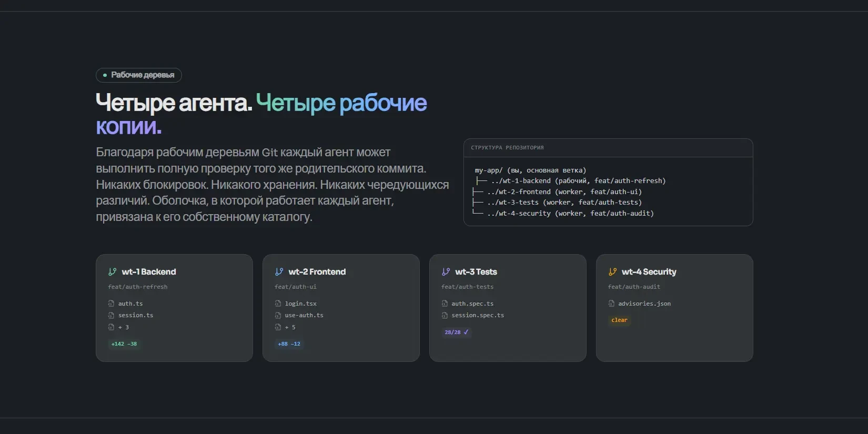868x434 pixels.
Task: Click the gradient text 'Четыре рабочие'
Action: pyautogui.click(x=341, y=103)
